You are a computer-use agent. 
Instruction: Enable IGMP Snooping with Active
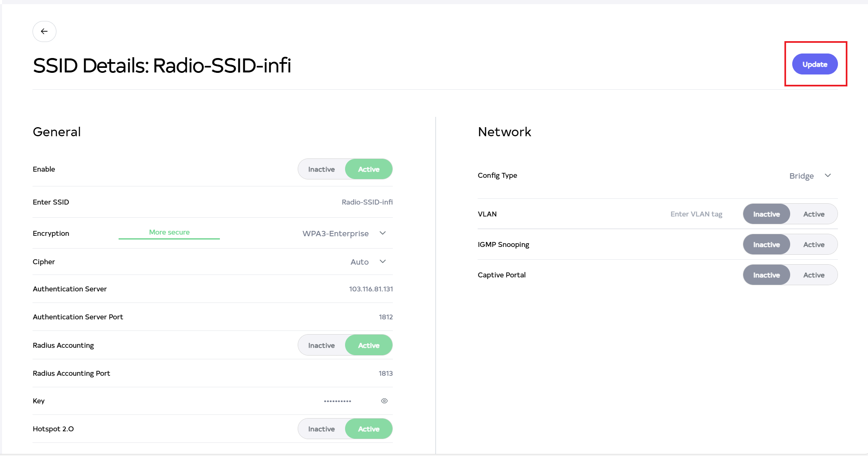point(814,244)
